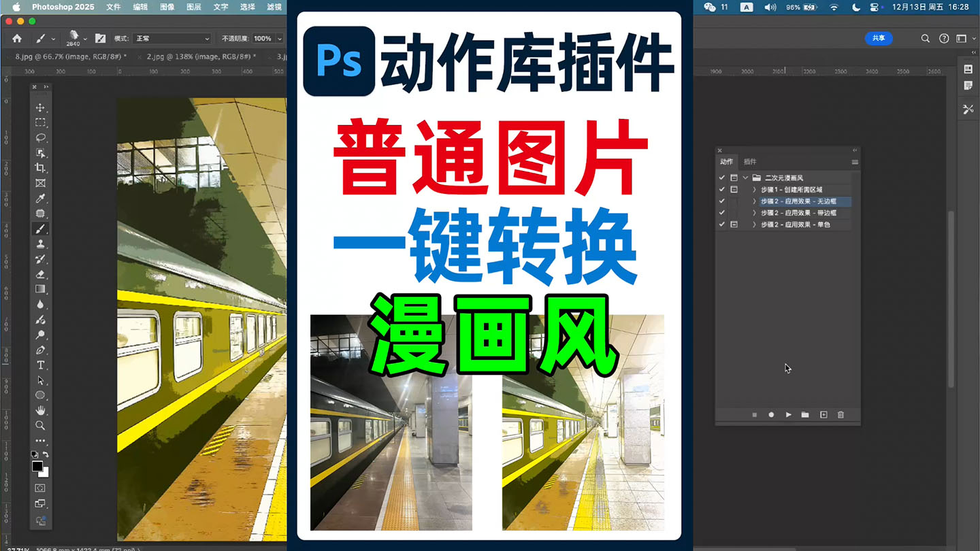Select the Horizontal Type tool
980x551 pixels.
(x=40, y=365)
